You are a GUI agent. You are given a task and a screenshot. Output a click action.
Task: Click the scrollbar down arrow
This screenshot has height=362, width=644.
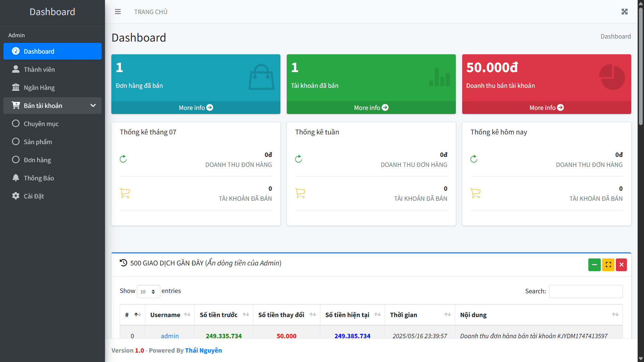click(641, 359)
